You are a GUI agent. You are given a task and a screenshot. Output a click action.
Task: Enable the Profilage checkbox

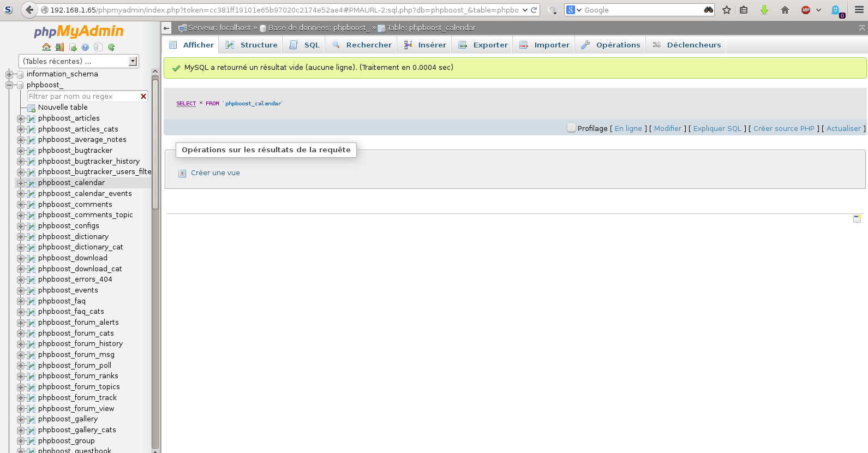pos(571,128)
